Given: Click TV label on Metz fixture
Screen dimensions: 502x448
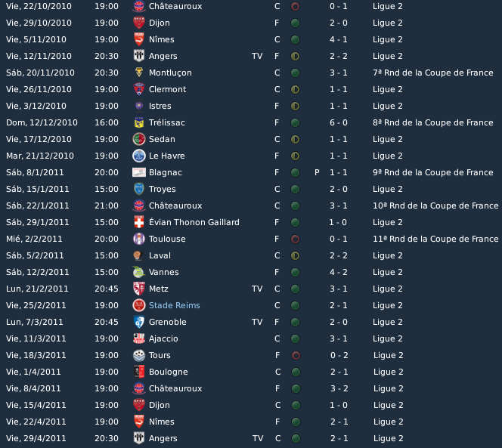Looking at the screenshot, I should point(257,289).
